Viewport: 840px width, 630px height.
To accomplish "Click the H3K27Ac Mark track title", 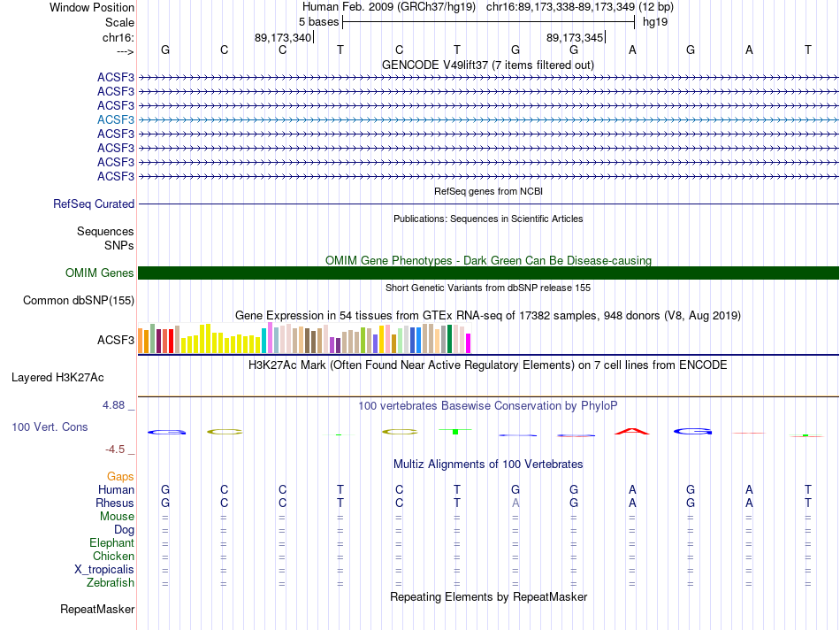I will [488, 365].
